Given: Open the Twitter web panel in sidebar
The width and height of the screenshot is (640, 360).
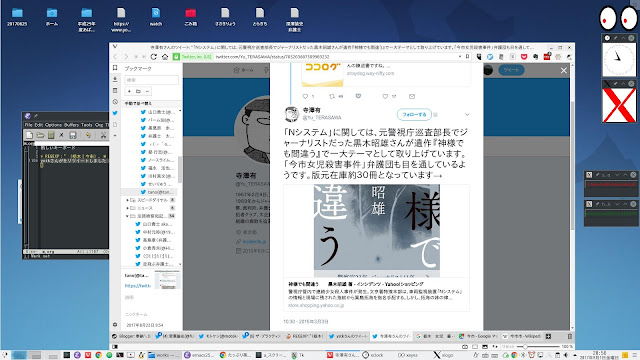Looking at the screenshot, I should (115, 113).
